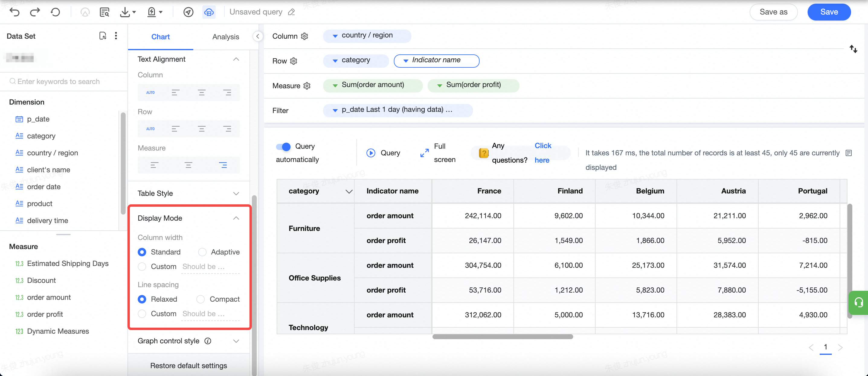Viewport: 868px width, 376px height.
Task: Collapse the config panel arrow
Action: (x=257, y=36)
